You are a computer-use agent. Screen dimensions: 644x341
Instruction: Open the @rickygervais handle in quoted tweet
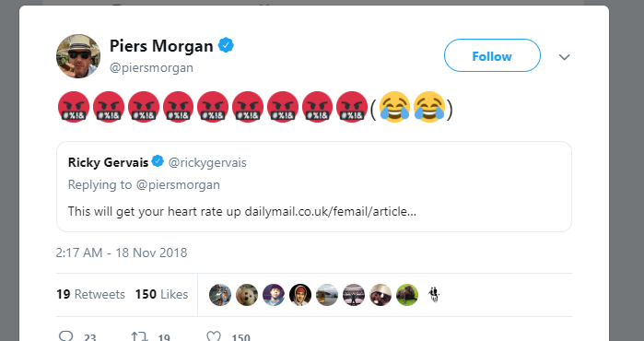click(x=207, y=163)
